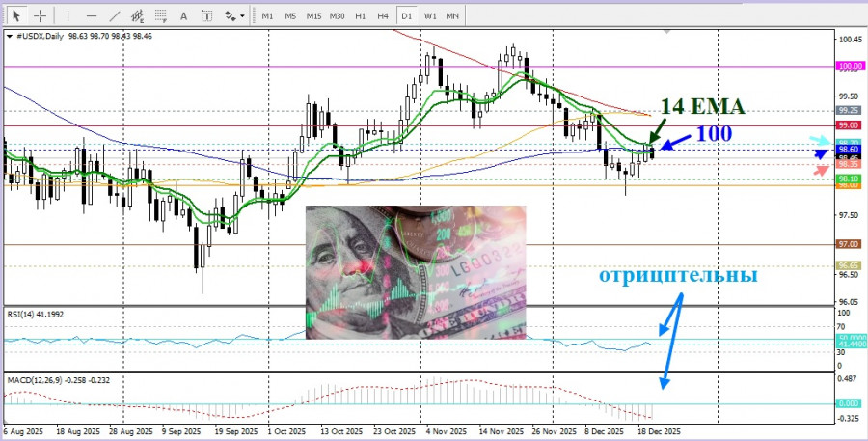
Task: Draw a vertical line tool
Action: click(68, 16)
